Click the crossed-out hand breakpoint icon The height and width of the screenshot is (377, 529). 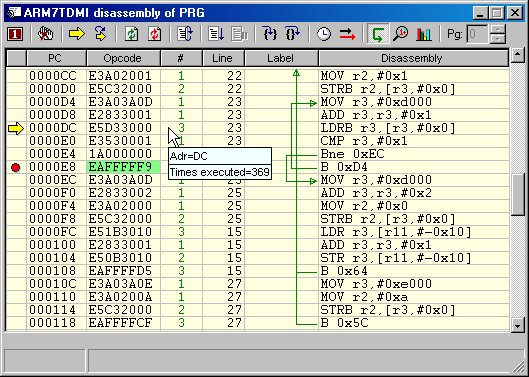[x=46, y=34]
